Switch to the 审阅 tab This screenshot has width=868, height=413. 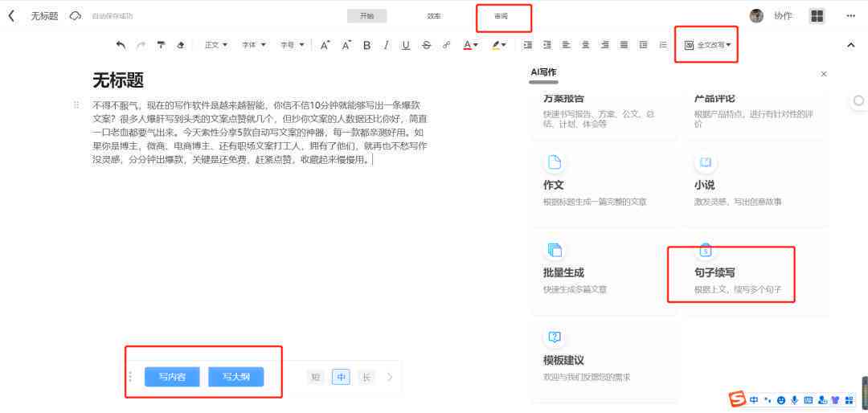click(x=501, y=16)
